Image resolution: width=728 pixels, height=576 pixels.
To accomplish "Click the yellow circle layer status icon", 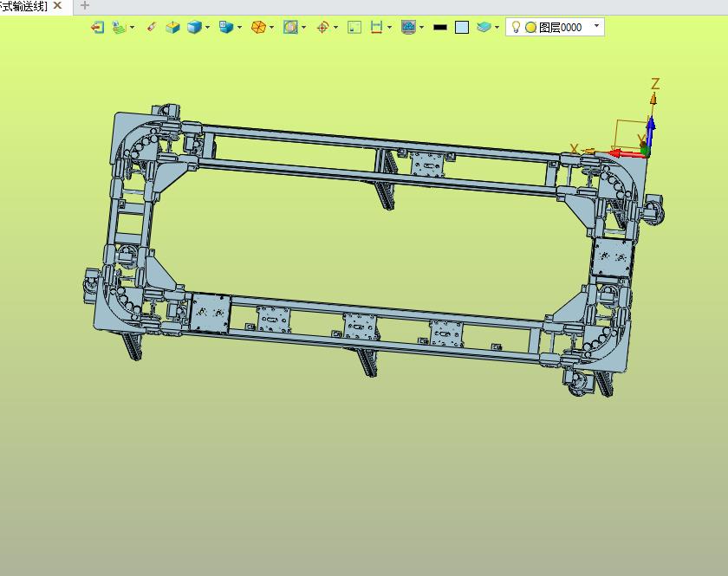I will coord(530,28).
